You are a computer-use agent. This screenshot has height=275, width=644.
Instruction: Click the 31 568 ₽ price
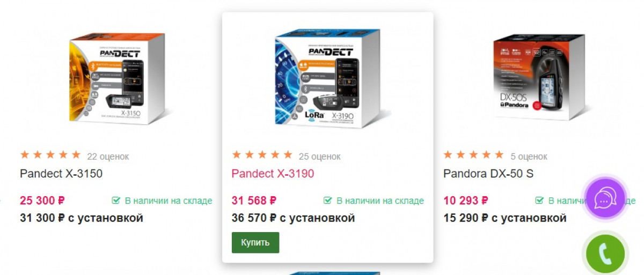click(x=254, y=201)
